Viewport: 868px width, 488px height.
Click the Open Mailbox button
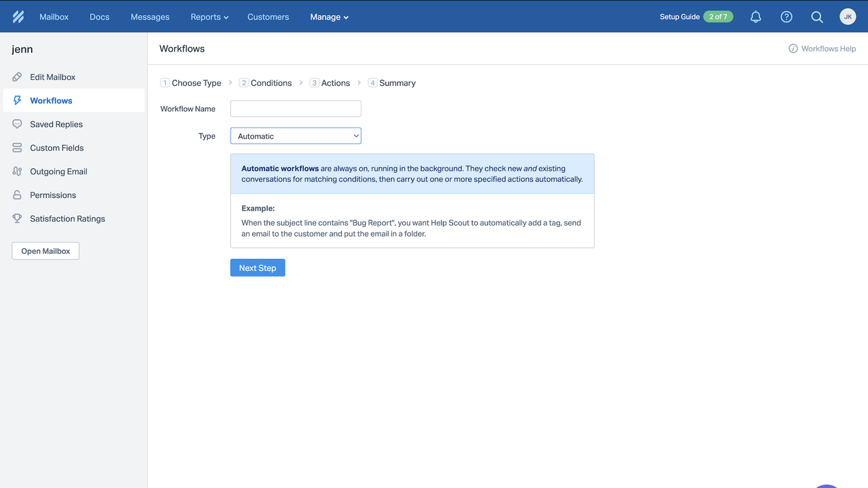coord(45,251)
